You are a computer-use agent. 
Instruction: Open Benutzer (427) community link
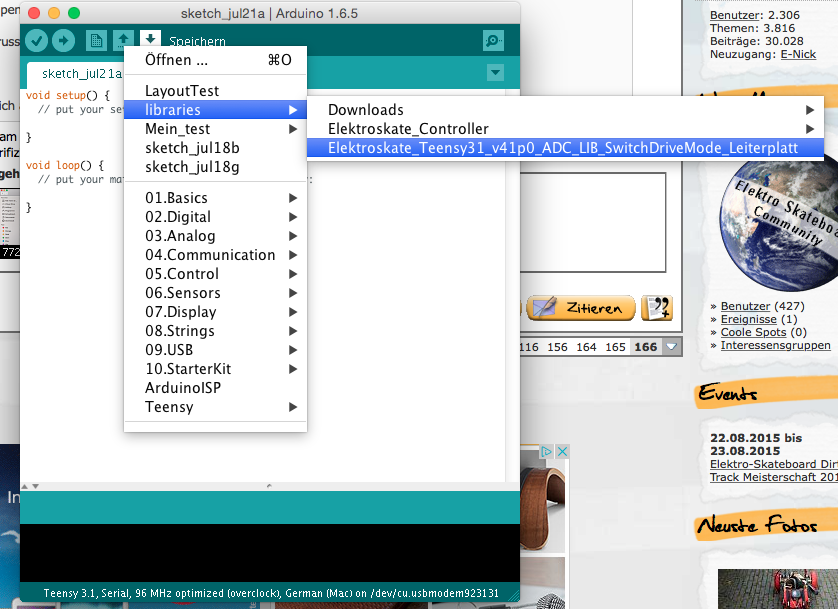745,307
